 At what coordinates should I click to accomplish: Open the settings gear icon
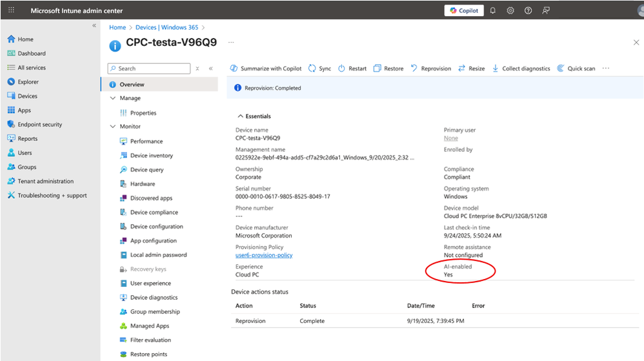tap(510, 10)
